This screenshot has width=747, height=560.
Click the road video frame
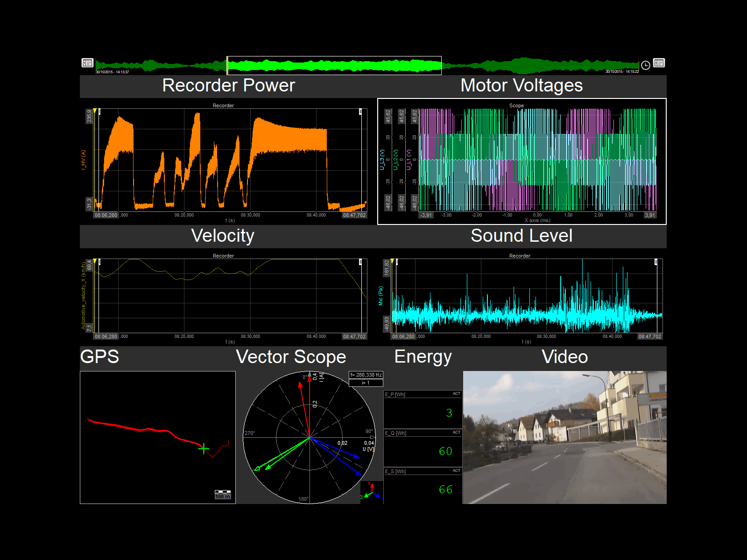pyautogui.click(x=564, y=437)
